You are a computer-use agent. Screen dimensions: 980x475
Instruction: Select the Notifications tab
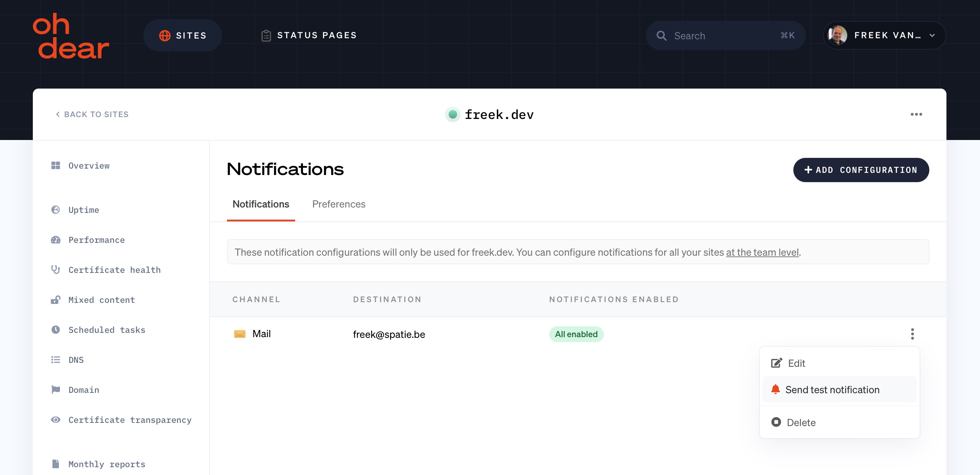tap(261, 203)
